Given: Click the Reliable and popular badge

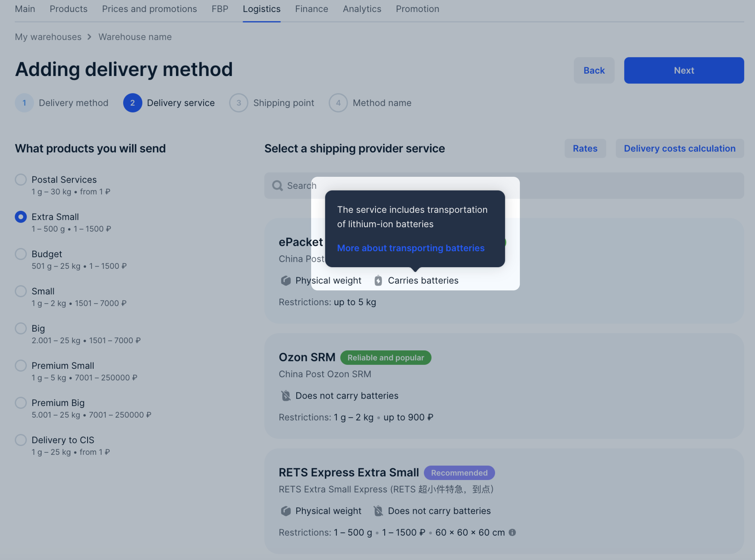Looking at the screenshot, I should 386,358.
